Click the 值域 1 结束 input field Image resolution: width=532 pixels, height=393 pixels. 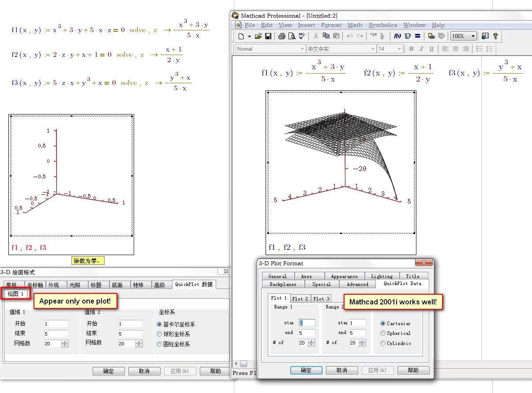[x=56, y=334]
